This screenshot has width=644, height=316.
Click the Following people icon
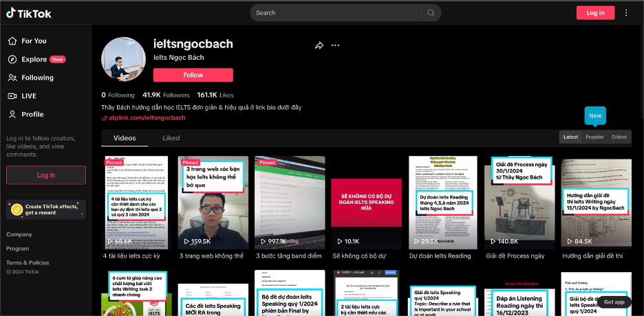click(13, 78)
